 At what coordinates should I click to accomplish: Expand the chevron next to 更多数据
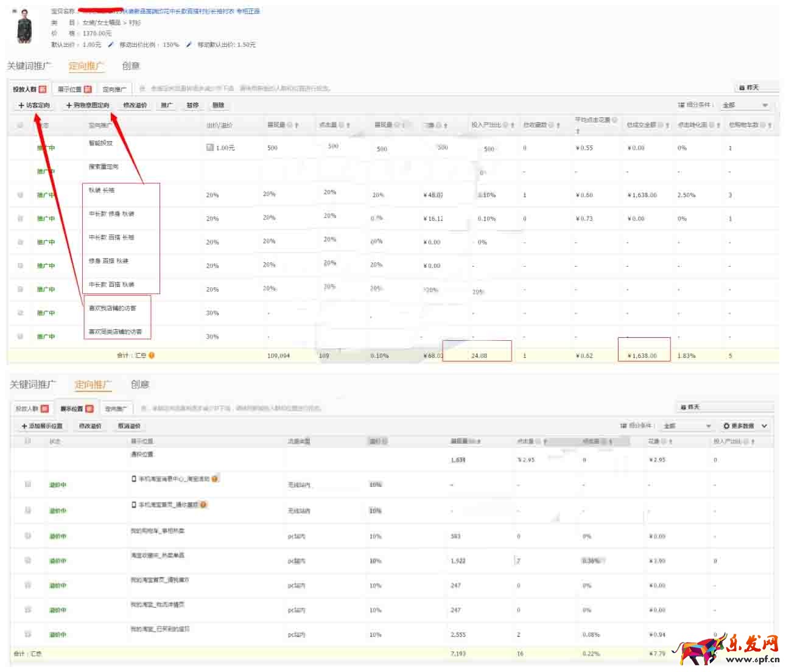pos(764,426)
